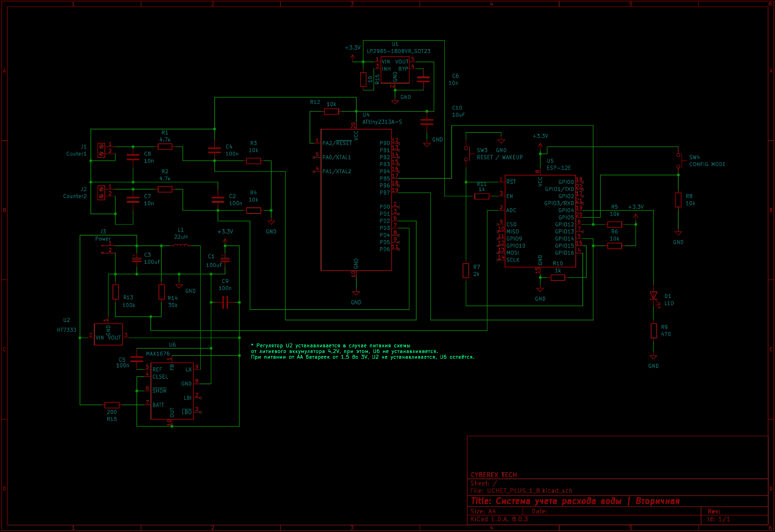The width and height of the screenshot is (775, 532).
Task: Click the R6 10k resistor symbol
Action: (614, 246)
